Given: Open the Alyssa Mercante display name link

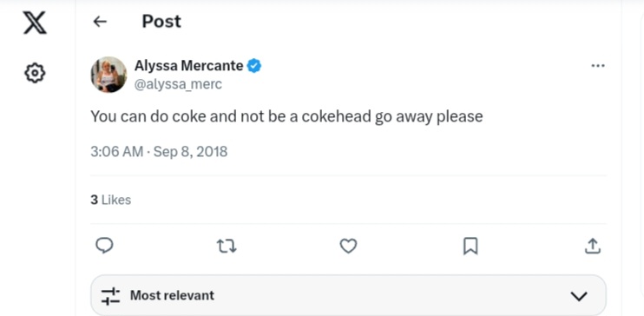Looking at the screenshot, I should click(189, 66).
